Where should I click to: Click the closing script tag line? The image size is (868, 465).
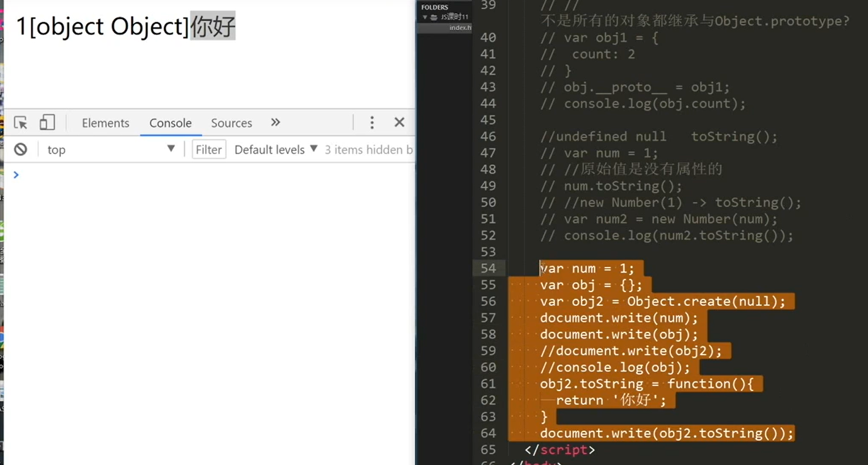[560, 450]
